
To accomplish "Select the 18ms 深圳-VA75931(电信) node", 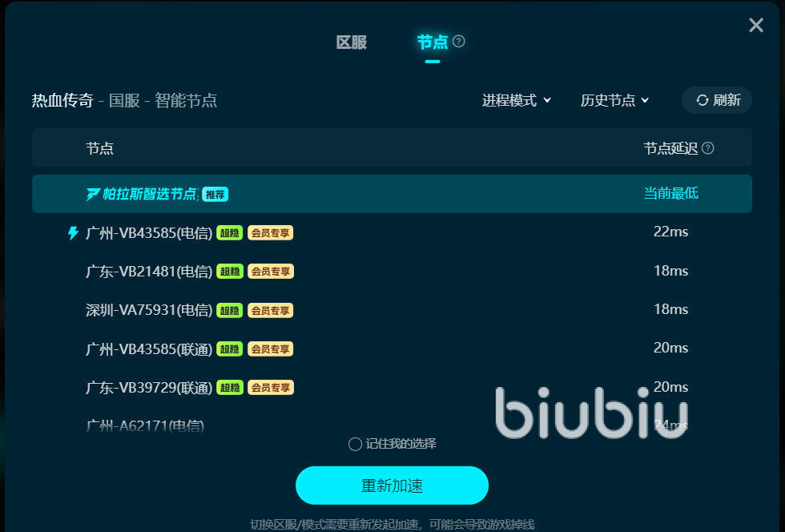I will 392,310.
